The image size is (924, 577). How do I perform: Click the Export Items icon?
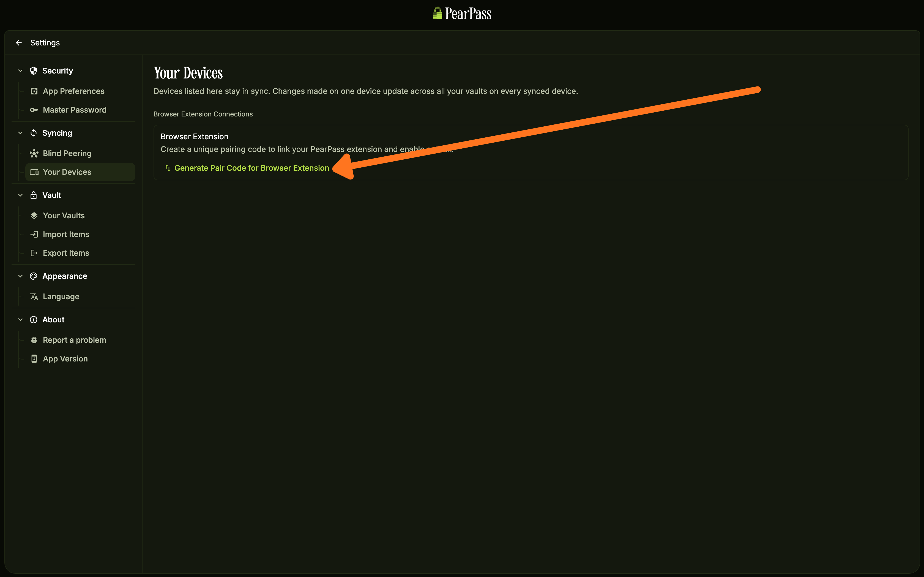(x=34, y=253)
